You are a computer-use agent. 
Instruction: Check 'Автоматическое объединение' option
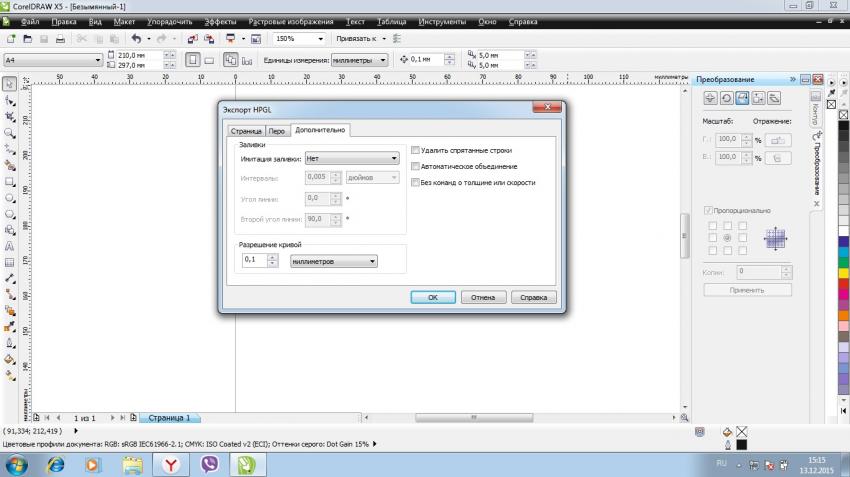tap(416, 166)
